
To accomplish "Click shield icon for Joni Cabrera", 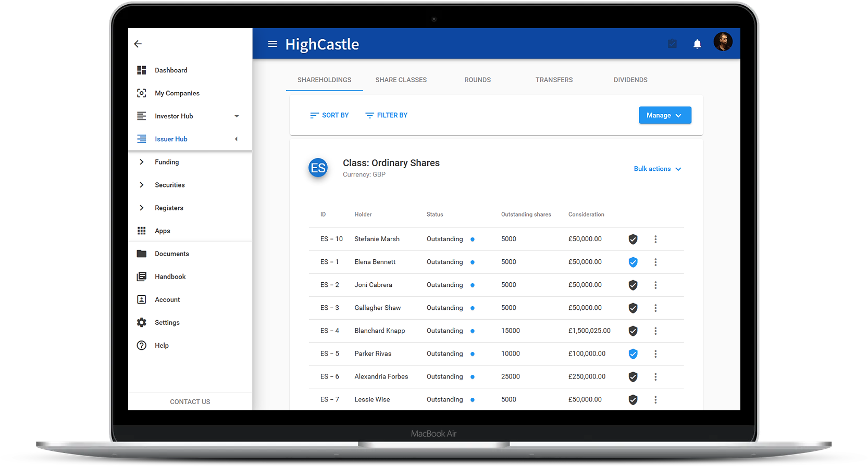I will point(633,285).
